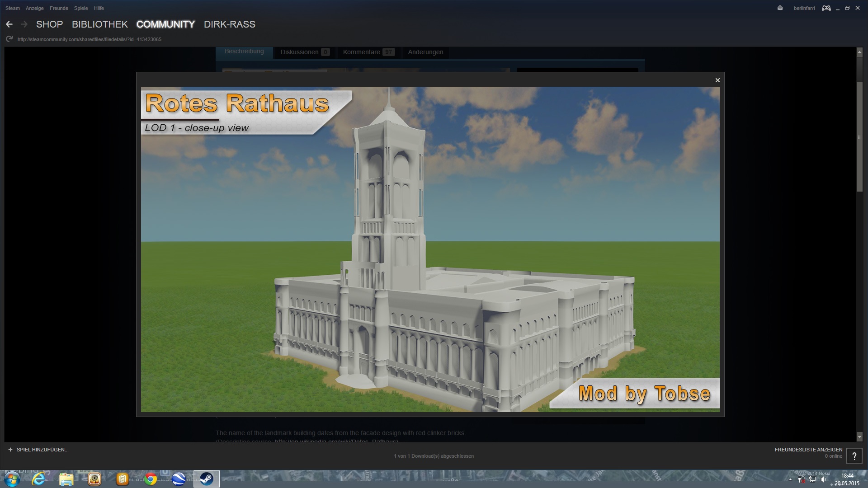
Task: Click the page URL address field
Action: pos(90,39)
